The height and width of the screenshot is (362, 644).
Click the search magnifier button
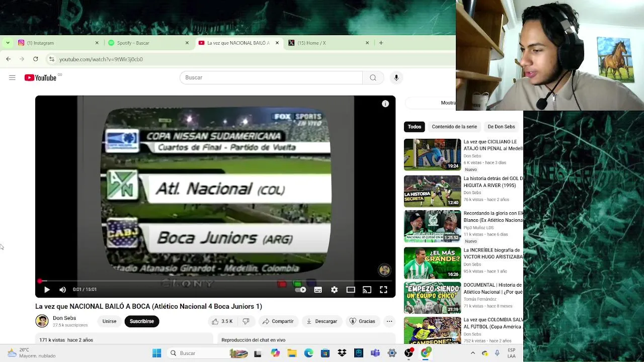coord(373,77)
